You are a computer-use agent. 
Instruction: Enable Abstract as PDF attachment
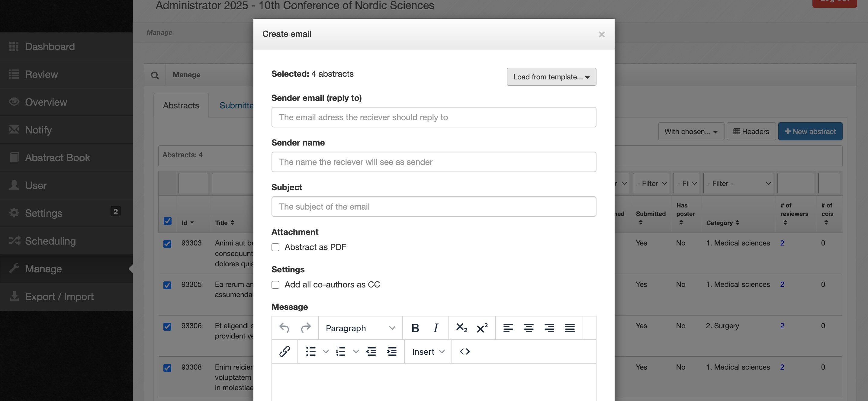pyautogui.click(x=276, y=247)
